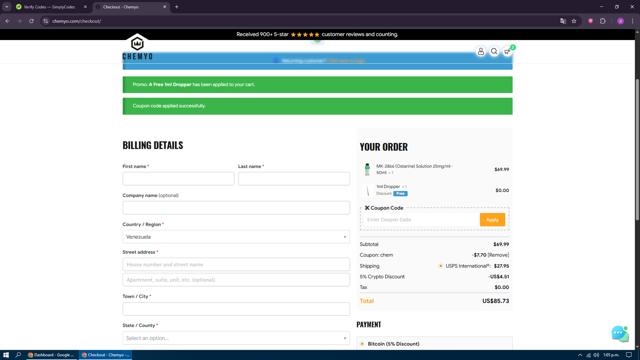This screenshot has width=640, height=360.
Task: Click the MK-2866 product thumbnail
Action: pyautogui.click(x=367, y=169)
